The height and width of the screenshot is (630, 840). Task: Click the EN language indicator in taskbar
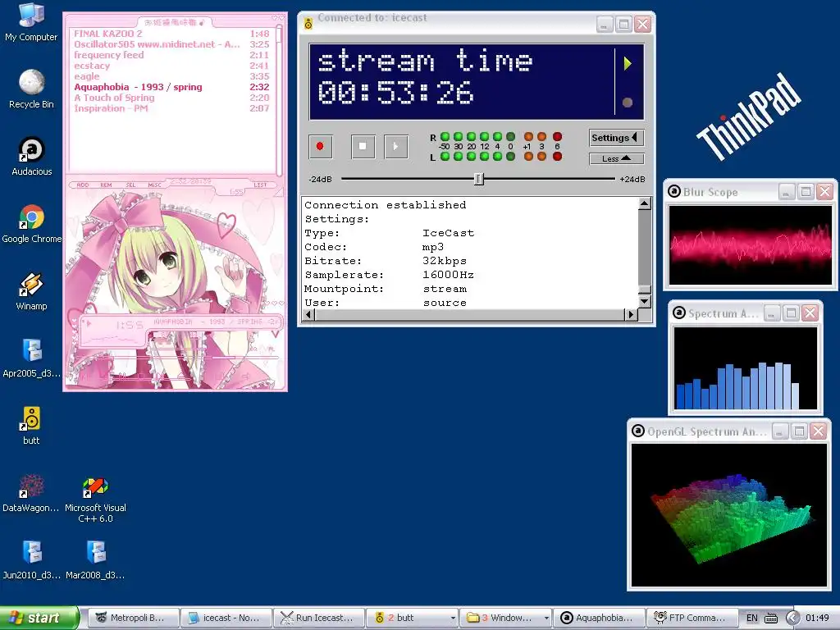click(752, 618)
